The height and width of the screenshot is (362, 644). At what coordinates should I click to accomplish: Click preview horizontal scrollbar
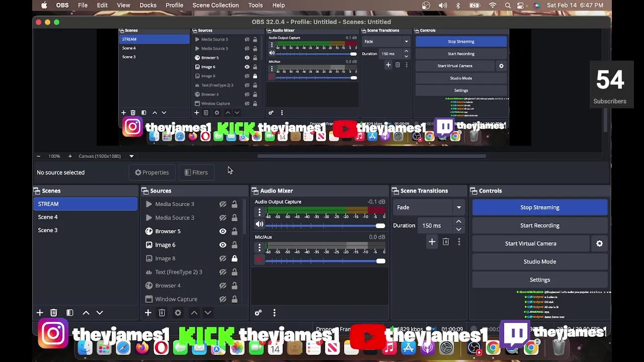point(371,156)
